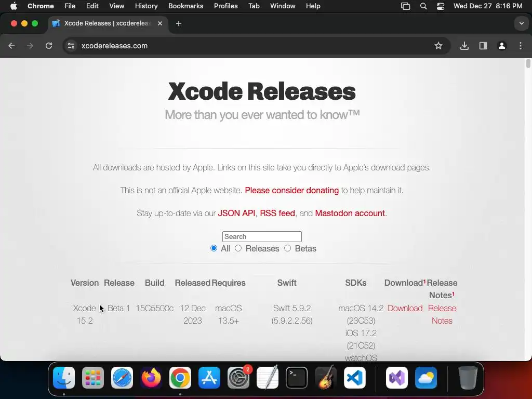Viewport: 532px width, 399px height.
Task: Open Control Center in menu bar
Action: tap(441, 6)
